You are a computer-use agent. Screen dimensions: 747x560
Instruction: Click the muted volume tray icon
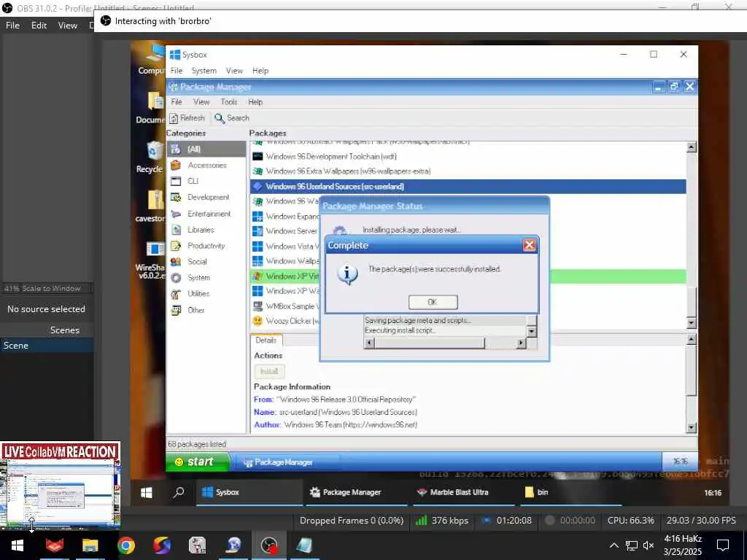649,545
